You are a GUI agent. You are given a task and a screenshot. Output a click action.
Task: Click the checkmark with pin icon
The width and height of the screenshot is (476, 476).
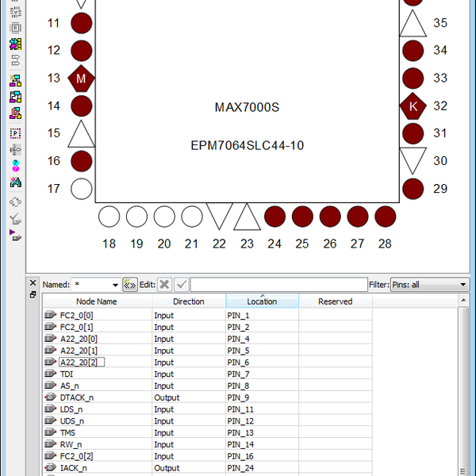pyautogui.click(x=16, y=219)
